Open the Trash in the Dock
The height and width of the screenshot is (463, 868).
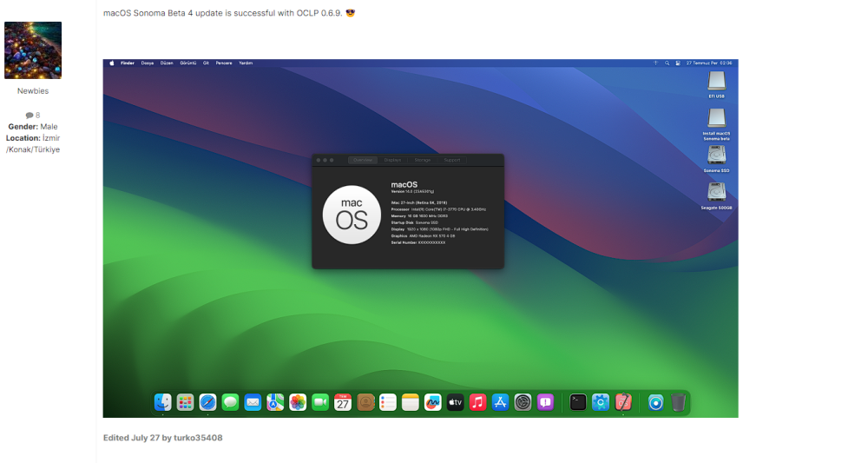coord(678,403)
